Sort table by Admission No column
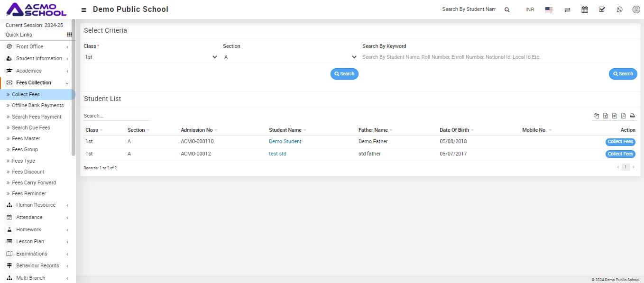Viewport: 644px width, 283px height. tap(197, 130)
